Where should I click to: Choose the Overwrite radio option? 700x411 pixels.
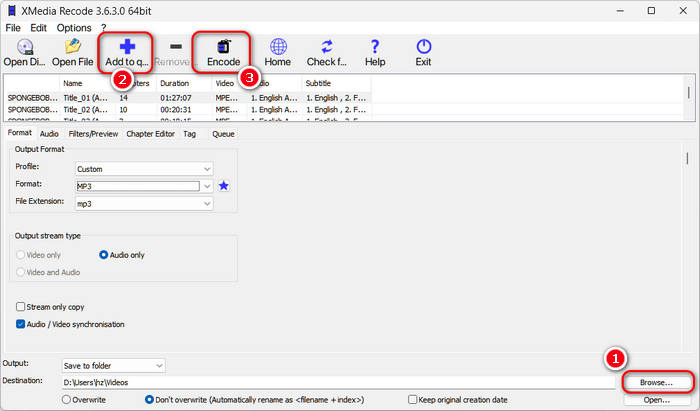(x=67, y=400)
